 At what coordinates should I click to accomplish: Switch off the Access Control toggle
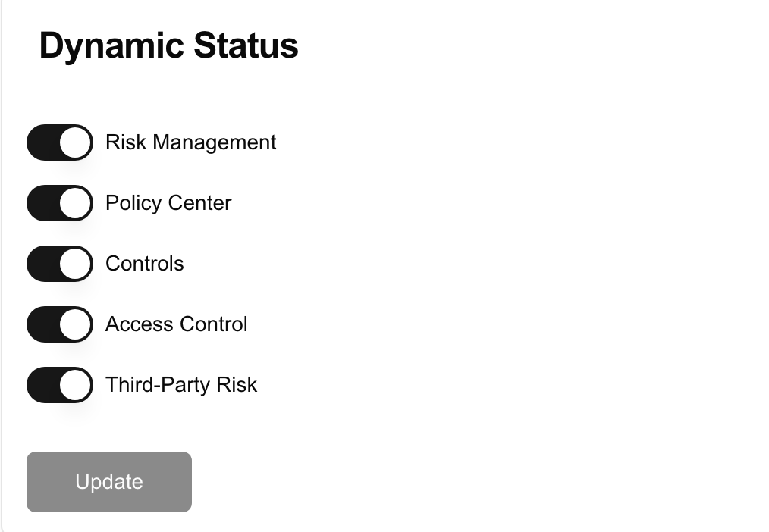click(x=60, y=324)
